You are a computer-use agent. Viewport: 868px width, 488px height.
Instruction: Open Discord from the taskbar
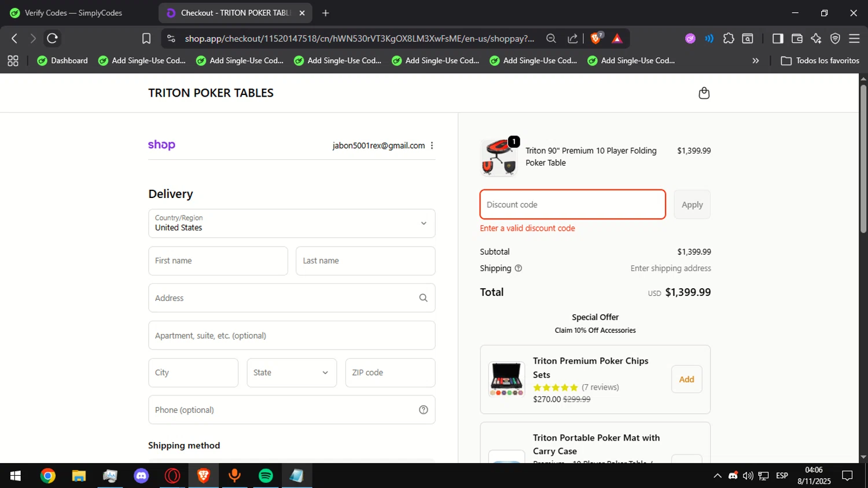point(141,476)
